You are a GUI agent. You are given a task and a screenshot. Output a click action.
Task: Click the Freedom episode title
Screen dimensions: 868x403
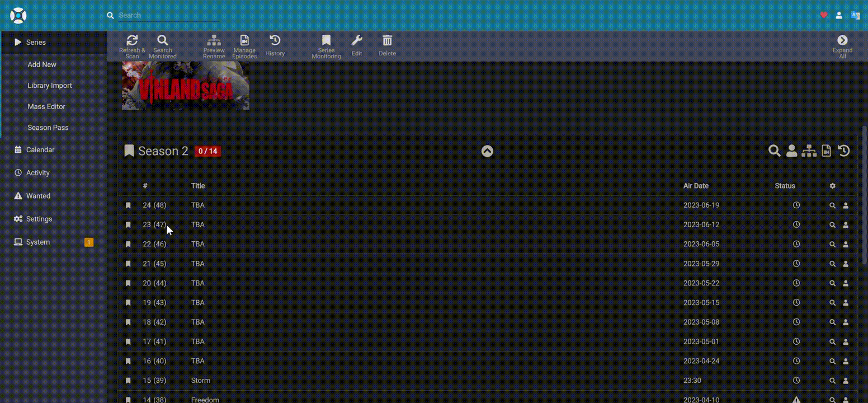coord(205,400)
